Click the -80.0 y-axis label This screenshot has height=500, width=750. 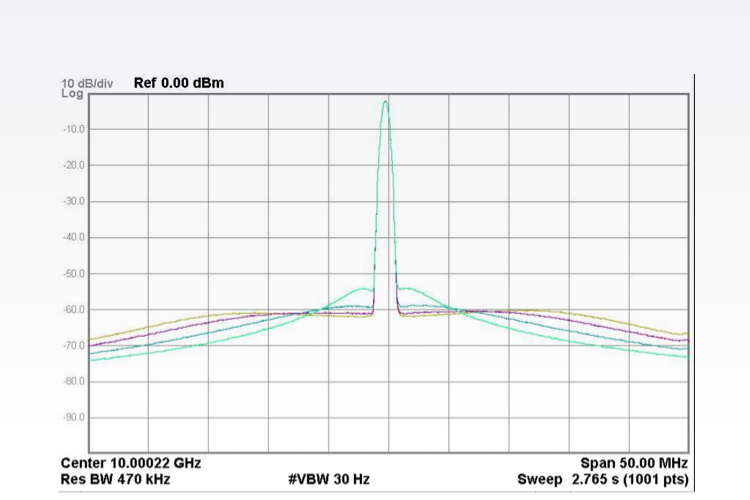click(74, 381)
